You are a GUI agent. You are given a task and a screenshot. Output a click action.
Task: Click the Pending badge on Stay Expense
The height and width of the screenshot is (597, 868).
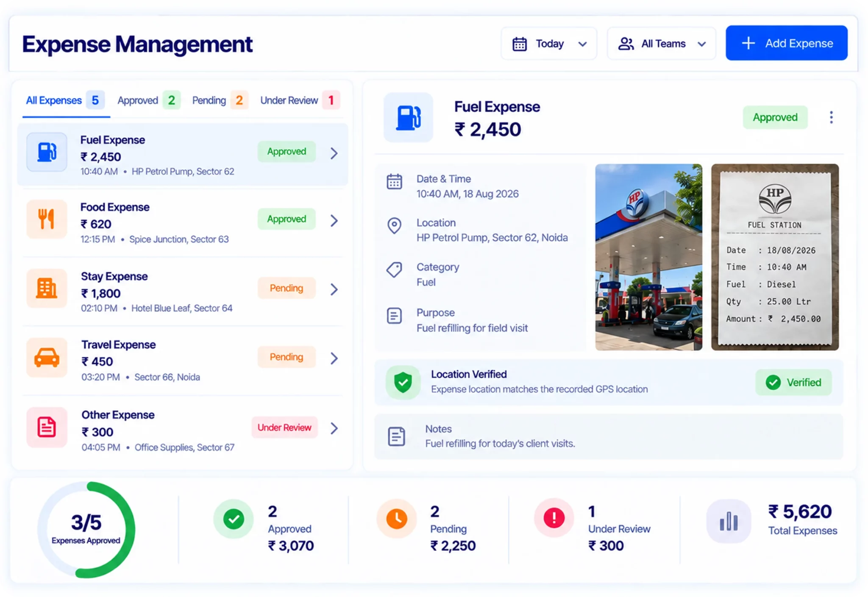pyautogui.click(x=287, y=288)
